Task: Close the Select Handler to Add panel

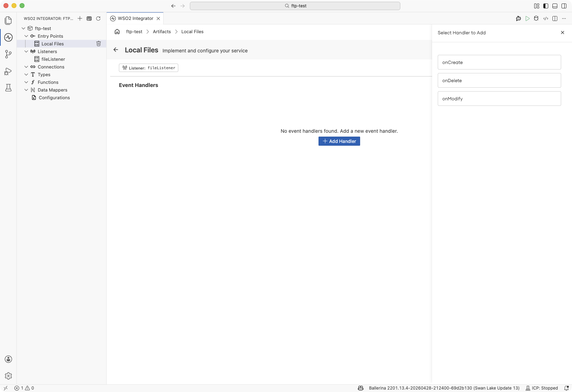Action: coord(563,32)
